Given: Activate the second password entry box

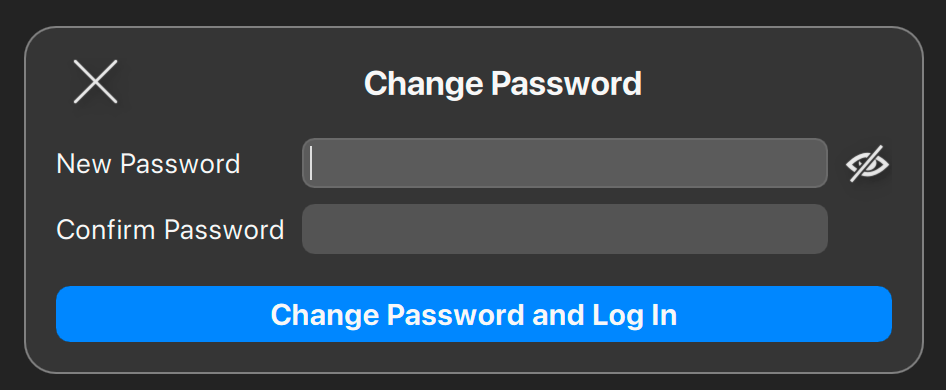Looking at the screenshot, I should (x=565, y=229).
